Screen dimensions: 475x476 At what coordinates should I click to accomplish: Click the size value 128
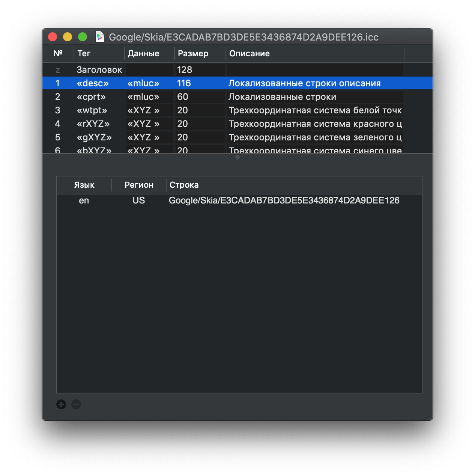[x=185, y=70]
